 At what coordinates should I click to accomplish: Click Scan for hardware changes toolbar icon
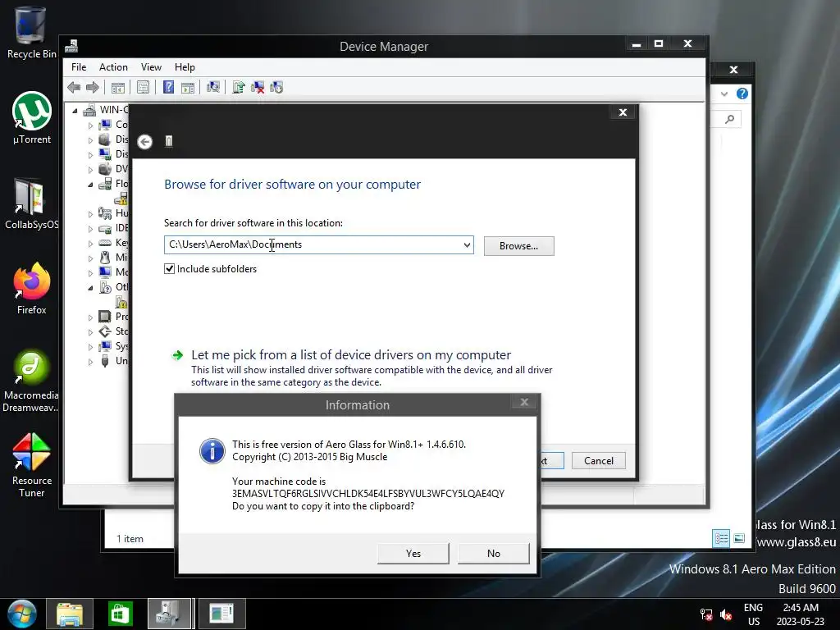point(213,87)
